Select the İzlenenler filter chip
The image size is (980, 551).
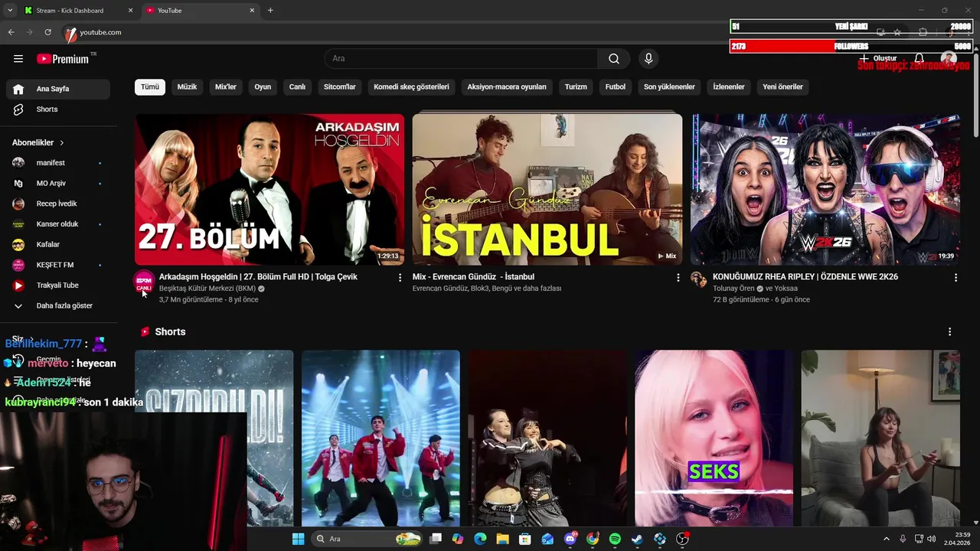point(729,87)
